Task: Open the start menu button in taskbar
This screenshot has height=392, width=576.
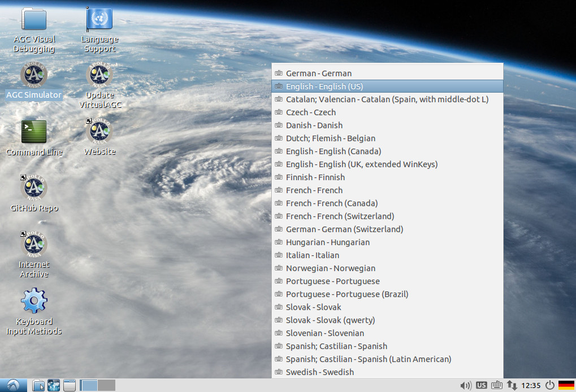Action: 14,385
